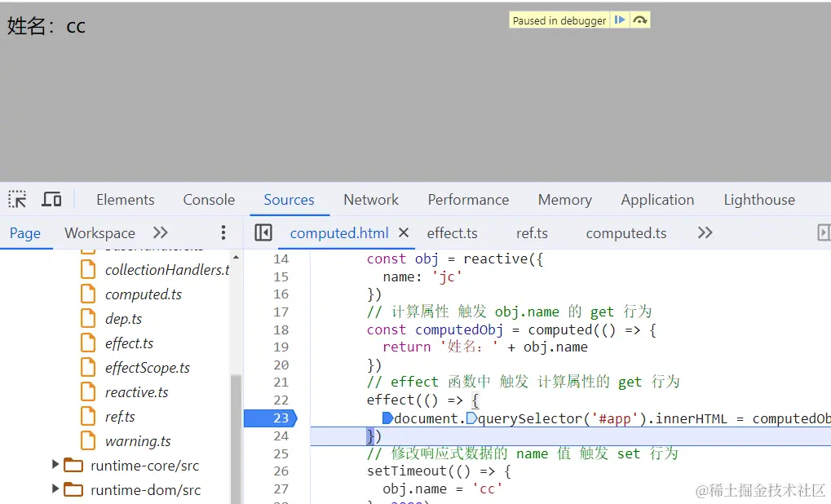Click folder icon of runtime-core/src

(x=73, y=466)
